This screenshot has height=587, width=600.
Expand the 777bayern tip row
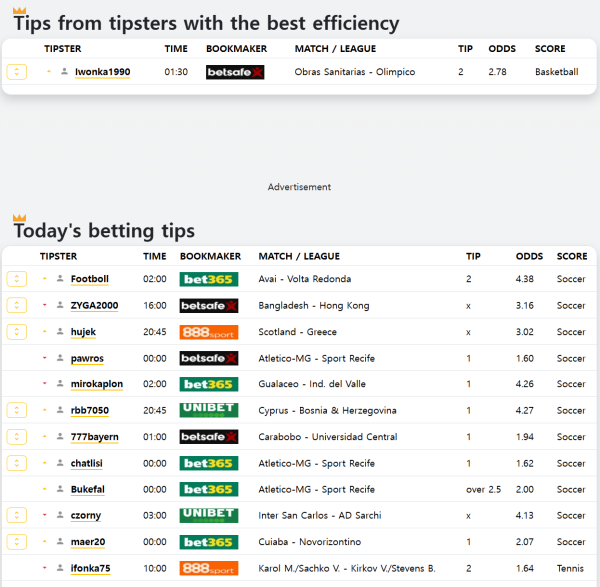[x=17, y=437]
